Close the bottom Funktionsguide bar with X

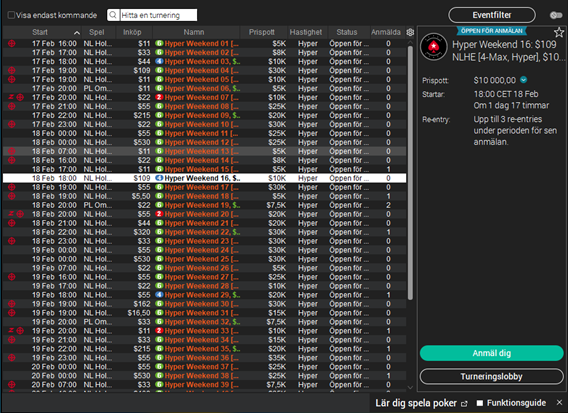click(x=559, y=402)
